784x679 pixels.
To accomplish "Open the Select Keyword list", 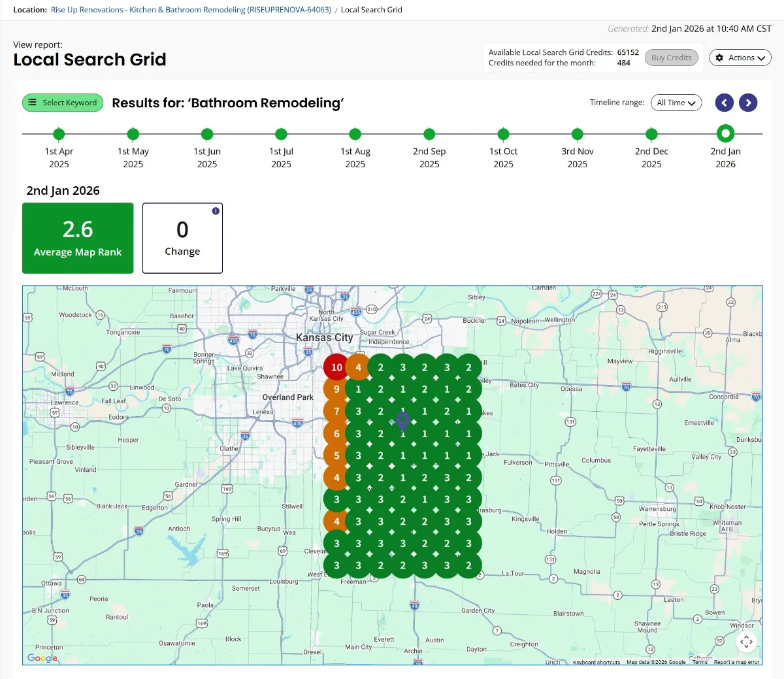I will point(63,103).
